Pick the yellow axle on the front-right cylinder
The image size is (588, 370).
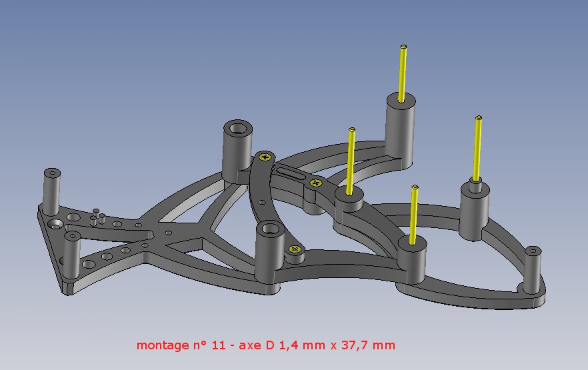[x=413, y=215]
